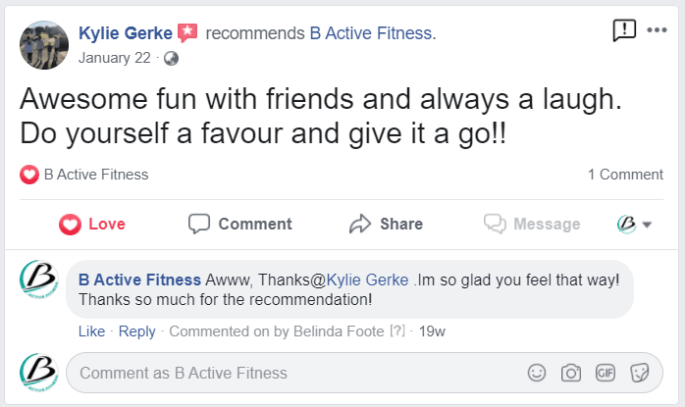Click the greyed Message button
This screenshot has width=685, height=407.
(531, 224)
